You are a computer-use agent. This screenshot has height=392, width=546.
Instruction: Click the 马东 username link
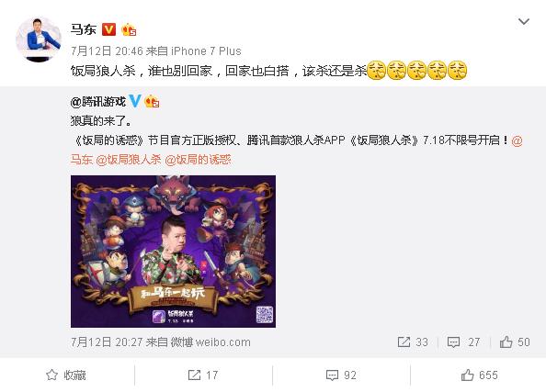click(x=84, y=29)
